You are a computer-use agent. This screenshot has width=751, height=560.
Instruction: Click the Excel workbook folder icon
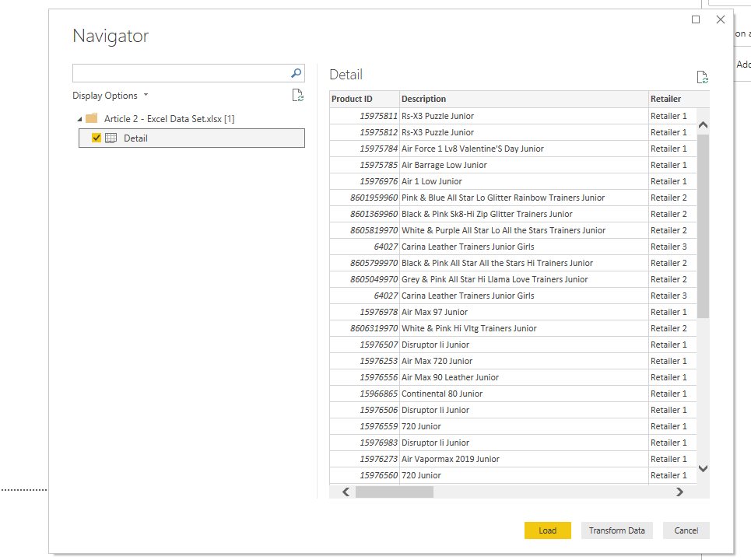92,118
